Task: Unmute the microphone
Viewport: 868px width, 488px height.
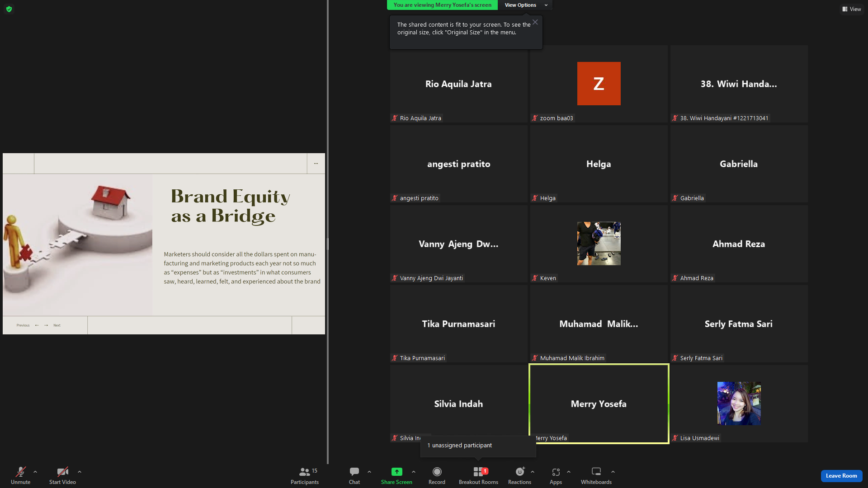Action: pos(21,476)
